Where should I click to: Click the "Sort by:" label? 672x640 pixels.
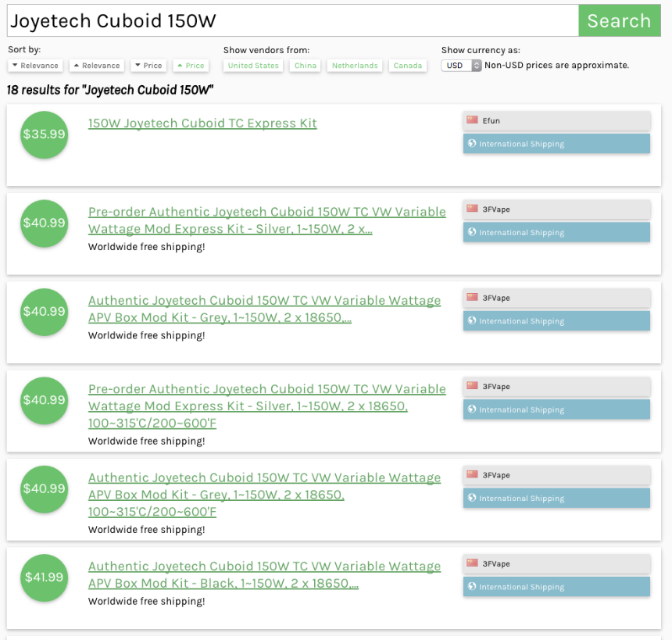(24, 49)
